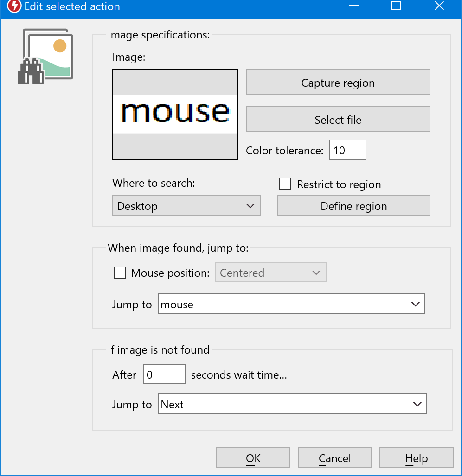
Task: Click the image search binoculars icon
Action: 45,57
